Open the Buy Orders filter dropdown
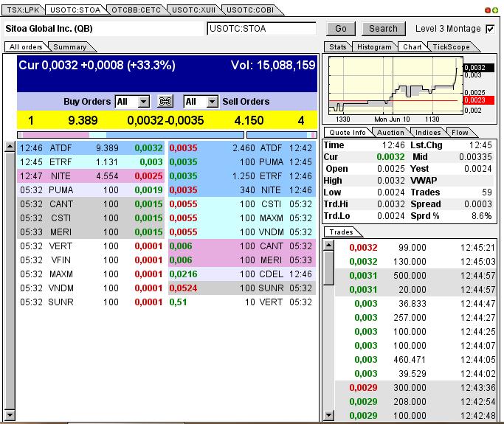Viewport: 504px width, 424px height. coord(143,102)
